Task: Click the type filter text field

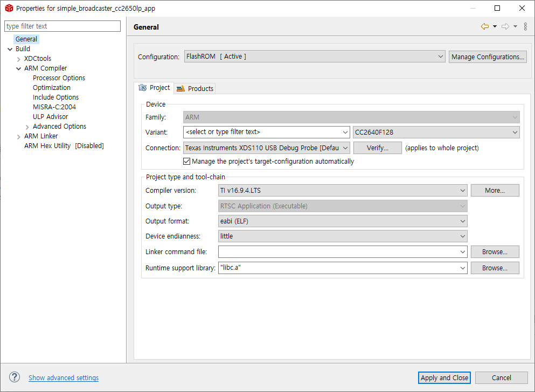Action: point(62,26)
